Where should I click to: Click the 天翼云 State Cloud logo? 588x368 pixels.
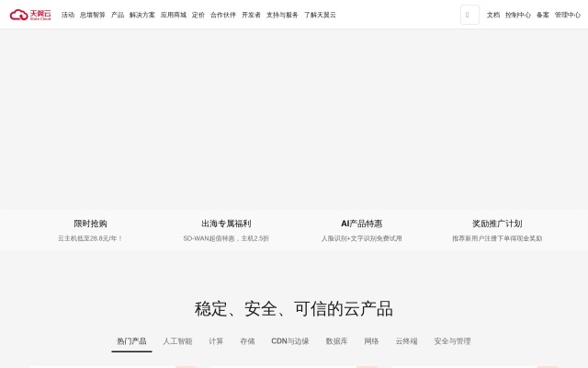click(30, 15)
